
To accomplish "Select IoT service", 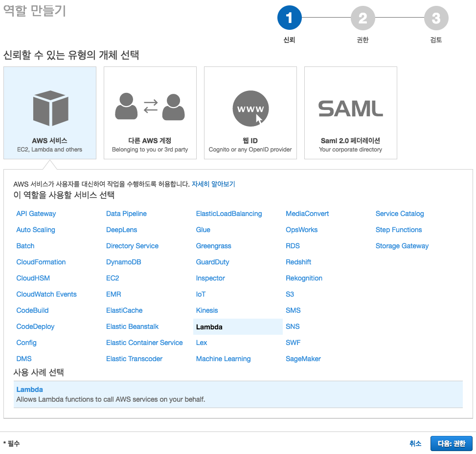I will click(x=201, y=294).
